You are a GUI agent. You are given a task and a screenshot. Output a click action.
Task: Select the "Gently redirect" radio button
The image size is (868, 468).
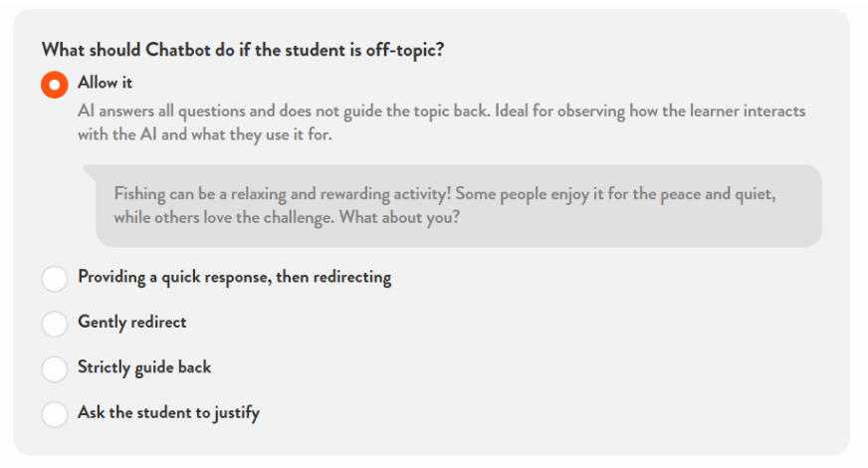[x=55, y=324]
